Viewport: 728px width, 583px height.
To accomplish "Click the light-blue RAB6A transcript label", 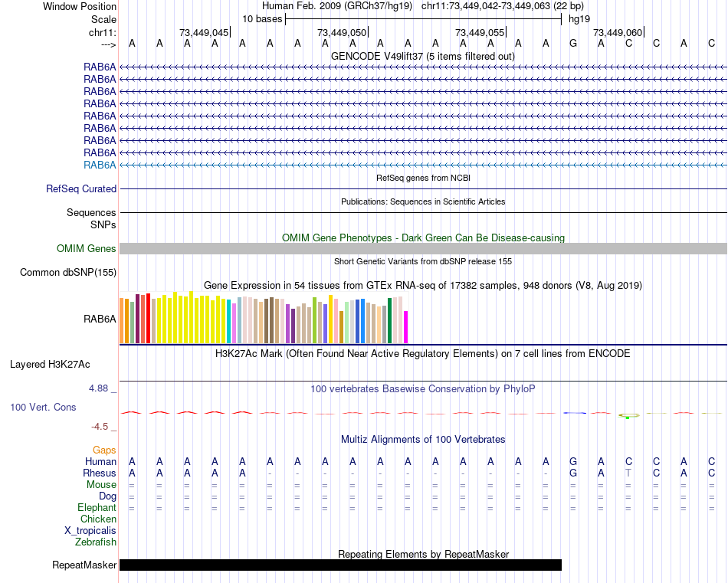I will (x=100, y=165).
